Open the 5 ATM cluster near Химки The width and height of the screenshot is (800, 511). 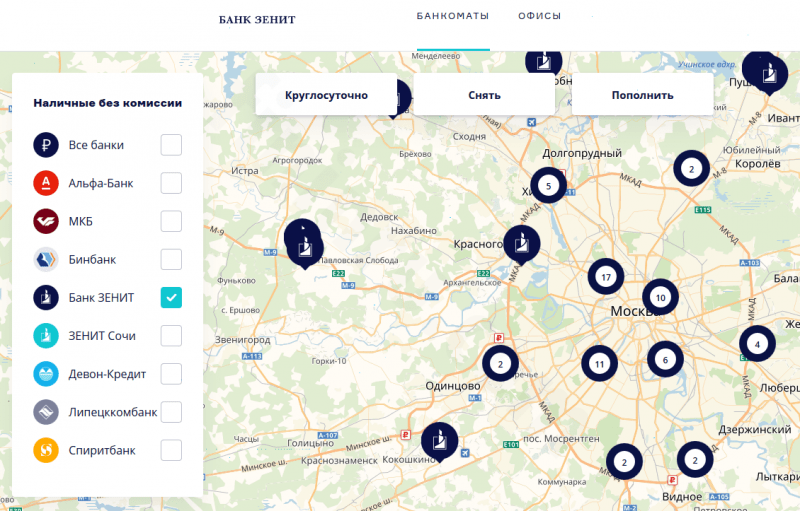pyautogui.click(x=548, y=186)
